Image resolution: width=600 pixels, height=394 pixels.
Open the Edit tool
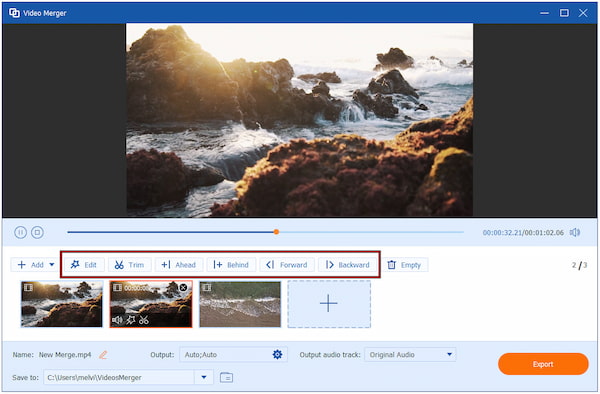[x=84, y=265]
